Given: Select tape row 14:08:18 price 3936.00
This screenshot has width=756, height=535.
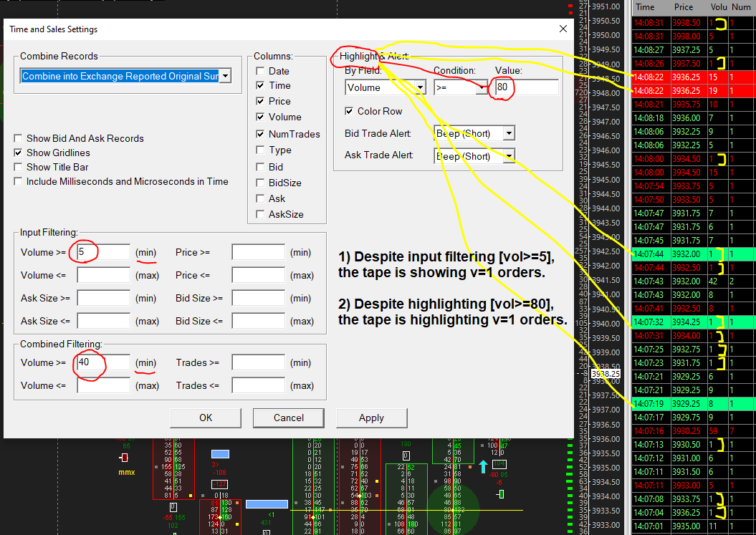Looking at the screenshot, I should click(694, 117).
